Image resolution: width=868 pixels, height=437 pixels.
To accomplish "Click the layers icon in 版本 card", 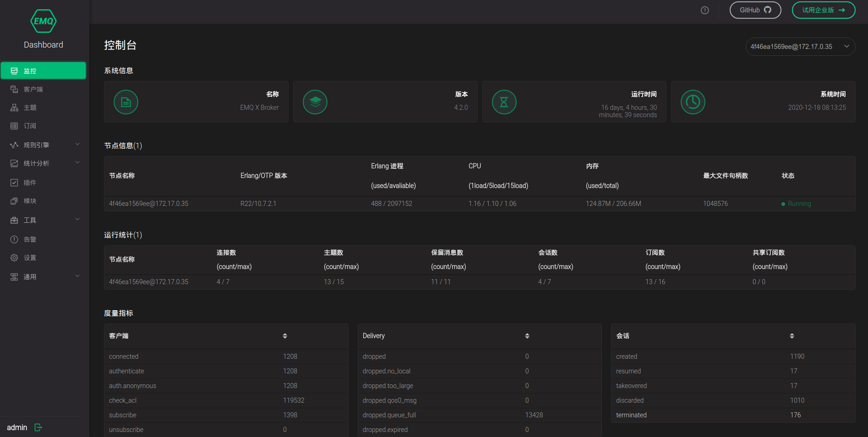I will pyautogui.click(x=315, y=102).
